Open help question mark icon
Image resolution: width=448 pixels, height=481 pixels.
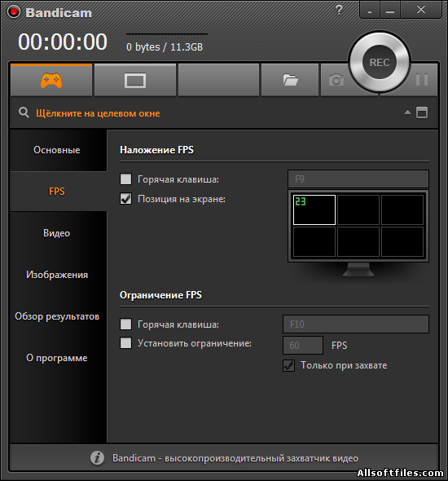[x=339, y=10]
